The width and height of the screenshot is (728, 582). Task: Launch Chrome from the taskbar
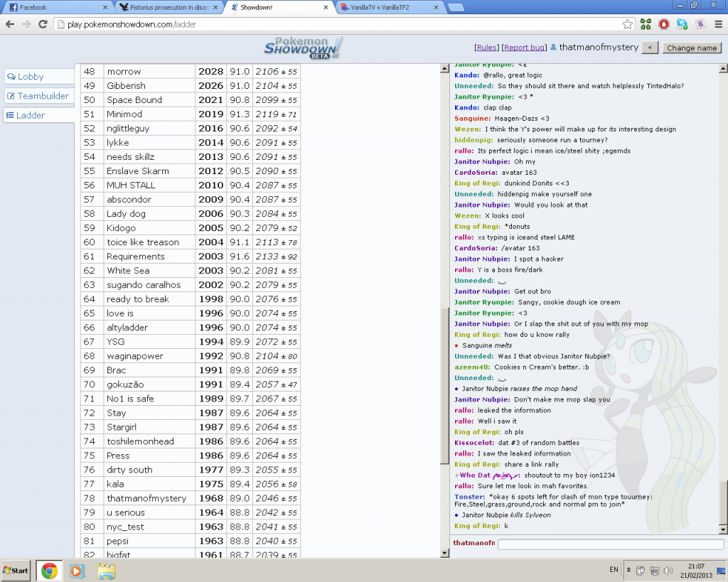coord(49,570)
